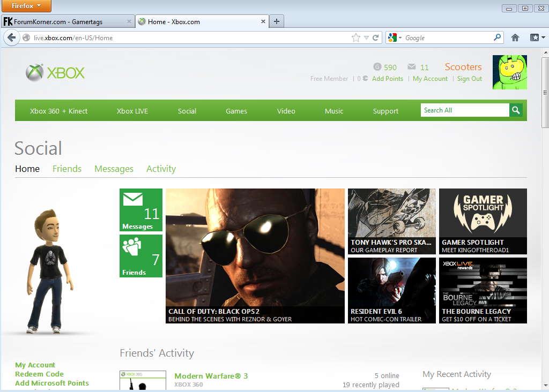Click the scrollbar down arrow
The image size is (549, 392).
(545, 386)
